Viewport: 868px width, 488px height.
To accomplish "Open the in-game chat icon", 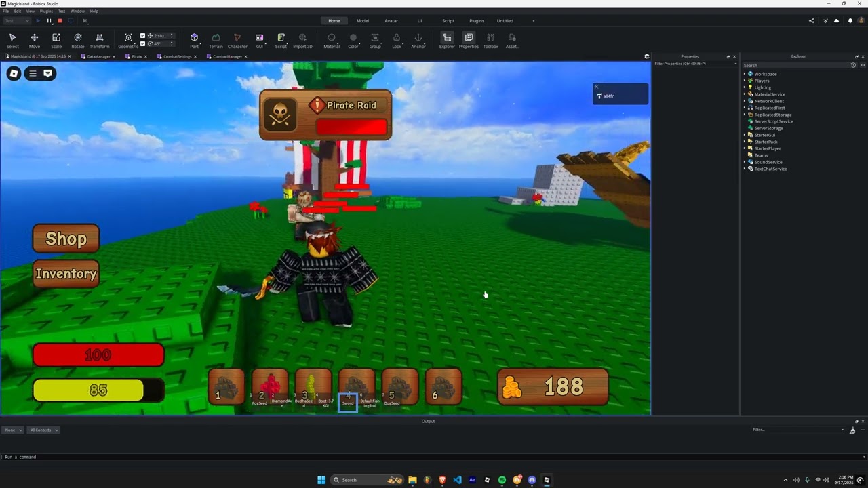I will tap(47, 73).
